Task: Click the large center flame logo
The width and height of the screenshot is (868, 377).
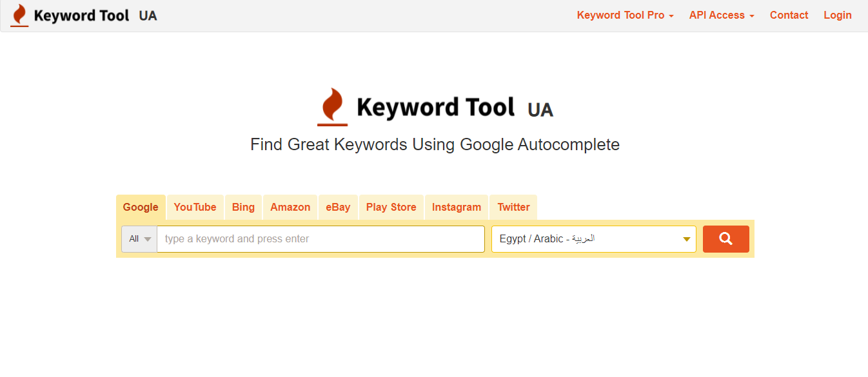Action: tap(333, 107)
